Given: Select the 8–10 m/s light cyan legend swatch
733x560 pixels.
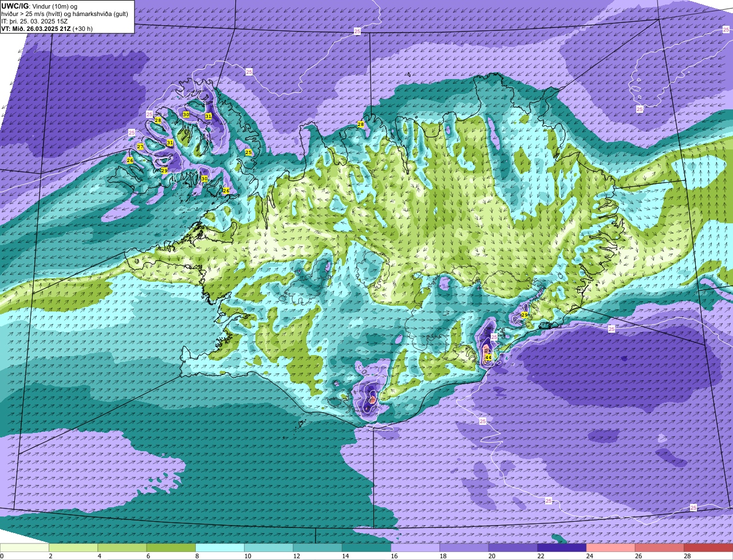Looking at the screenshot, I should point(220,547).
